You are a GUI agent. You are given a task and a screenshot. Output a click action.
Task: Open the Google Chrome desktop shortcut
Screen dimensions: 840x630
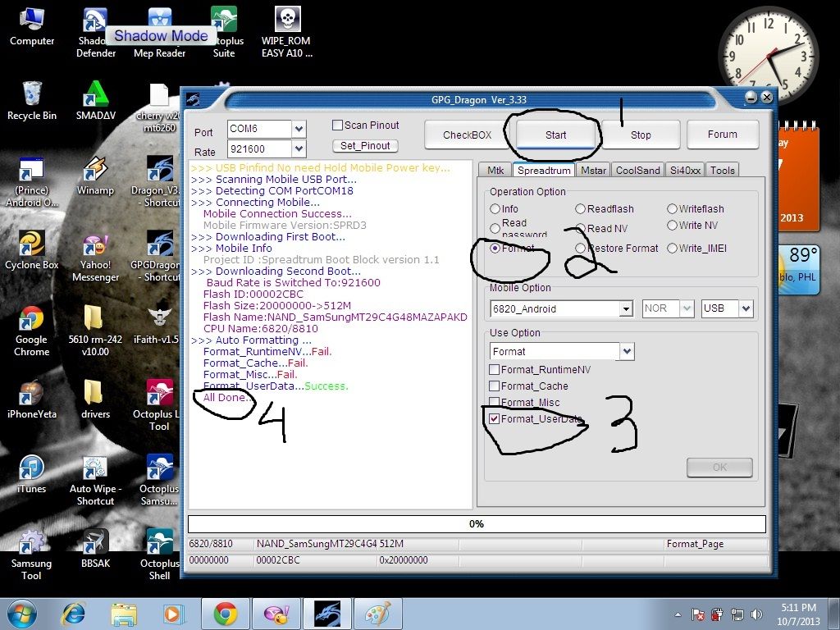pos(32,331)
